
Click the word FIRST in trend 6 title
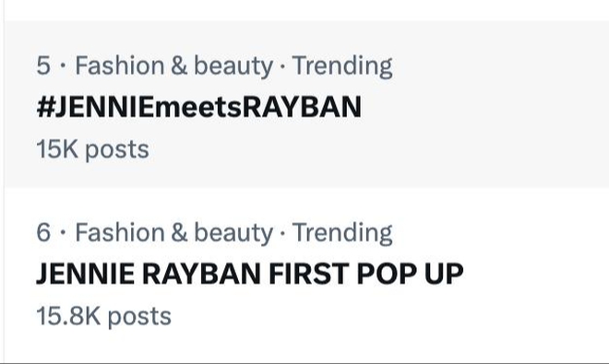[308, 274]
